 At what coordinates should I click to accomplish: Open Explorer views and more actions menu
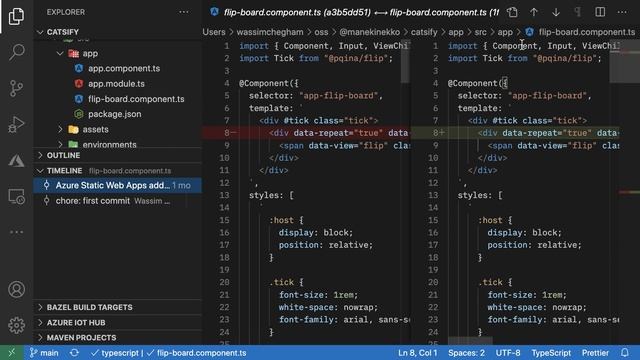184,12
